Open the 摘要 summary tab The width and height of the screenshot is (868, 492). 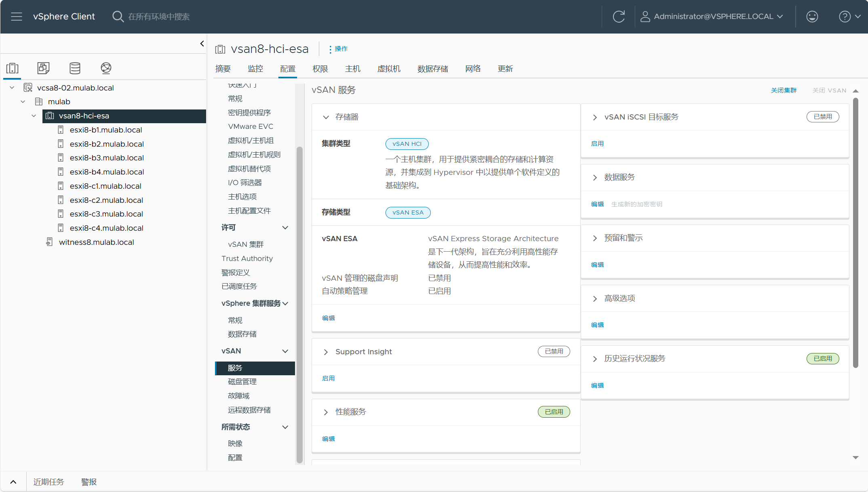tap(223, 69)
